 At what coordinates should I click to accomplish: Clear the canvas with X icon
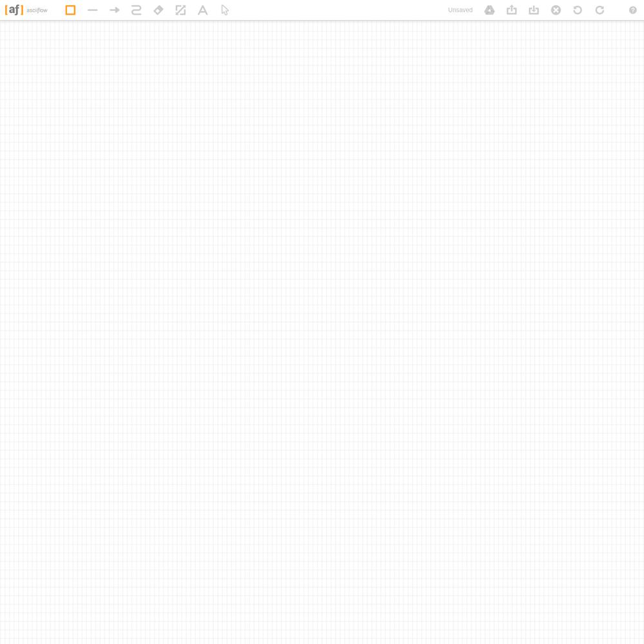click(556, 10)
